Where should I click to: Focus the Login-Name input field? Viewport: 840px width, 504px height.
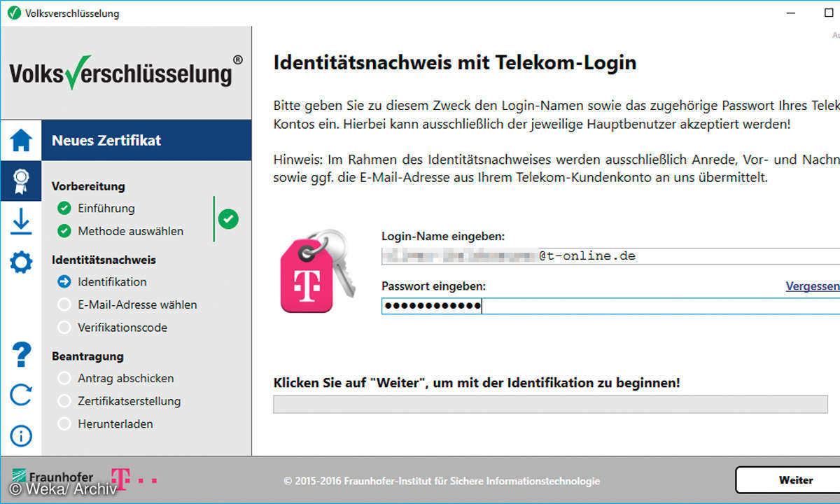click(610, 255)
